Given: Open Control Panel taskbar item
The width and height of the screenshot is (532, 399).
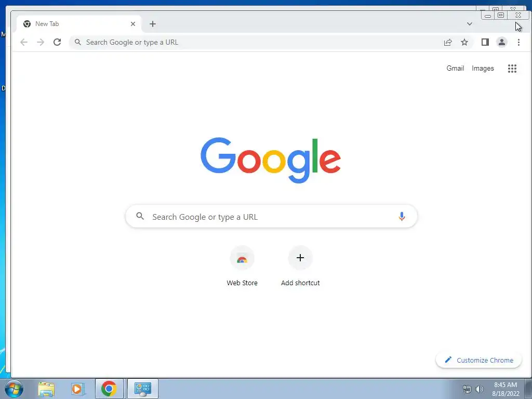Looking at the screenshot, I should coord(143,389).
